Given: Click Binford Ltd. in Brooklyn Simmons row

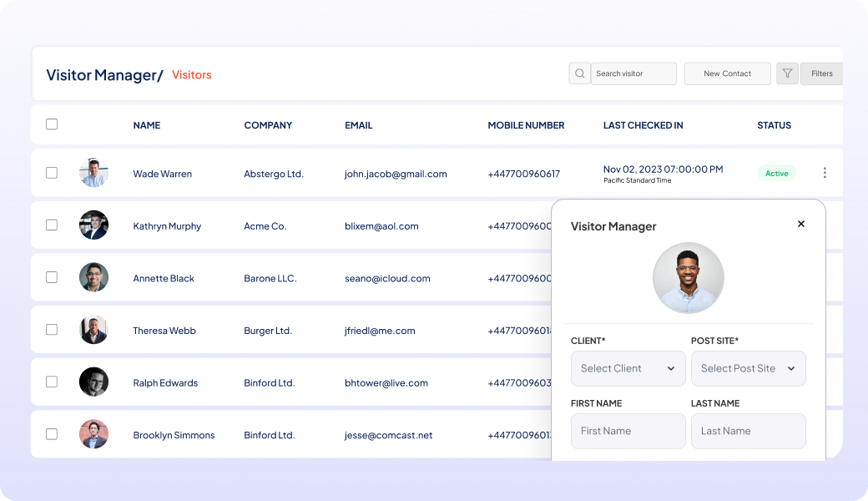Looking at the screenshot, I should coord(269,436).
